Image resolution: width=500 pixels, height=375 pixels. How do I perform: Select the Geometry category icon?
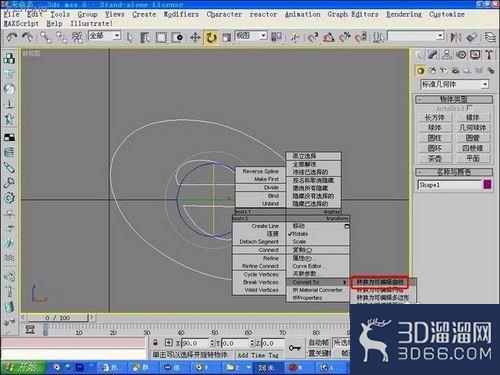point(421,71)
